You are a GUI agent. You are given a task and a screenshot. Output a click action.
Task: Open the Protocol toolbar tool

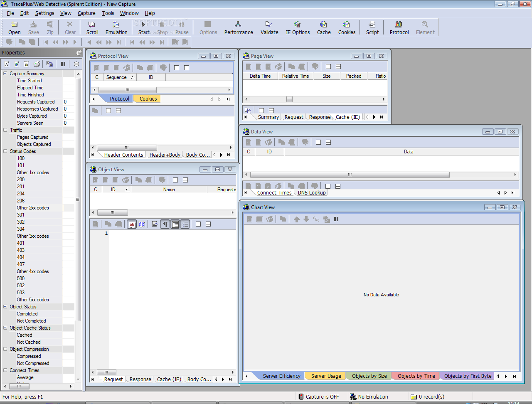(x=399, y=28)
